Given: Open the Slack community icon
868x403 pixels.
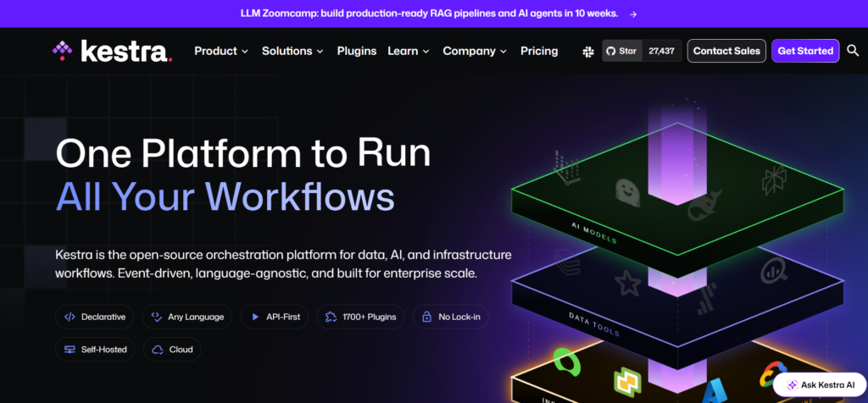Looking at the screenshot, I should coord(588,52).
